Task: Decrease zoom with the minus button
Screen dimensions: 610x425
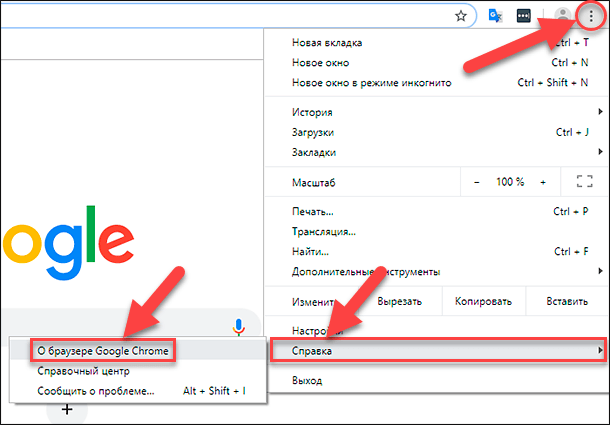Action: pos(477,182)
